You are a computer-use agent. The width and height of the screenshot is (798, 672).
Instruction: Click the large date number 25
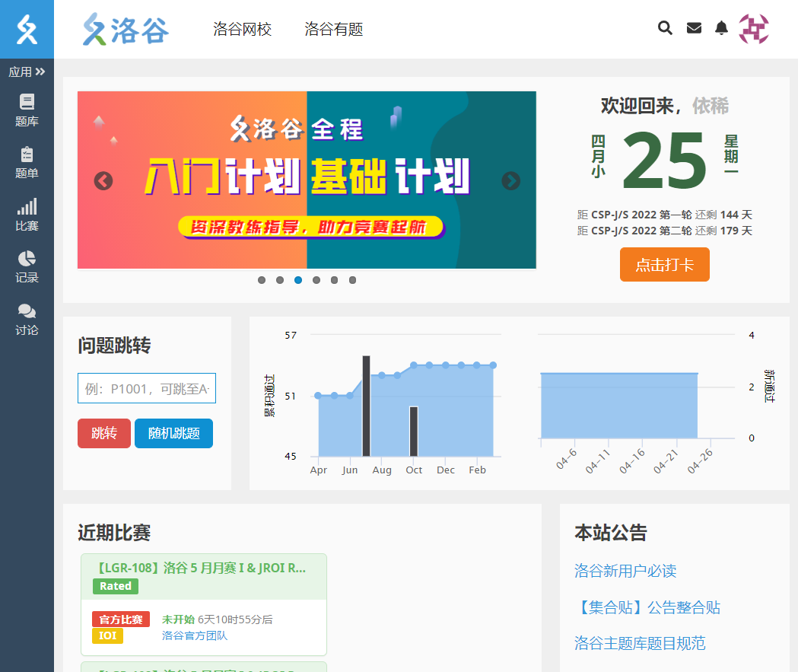[x=664, y=161]
